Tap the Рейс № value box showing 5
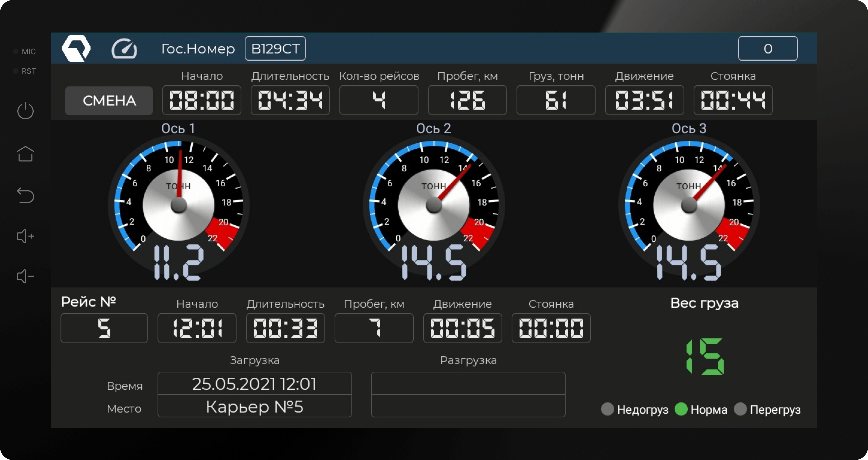The image size is (868, 460). (104, 328)
